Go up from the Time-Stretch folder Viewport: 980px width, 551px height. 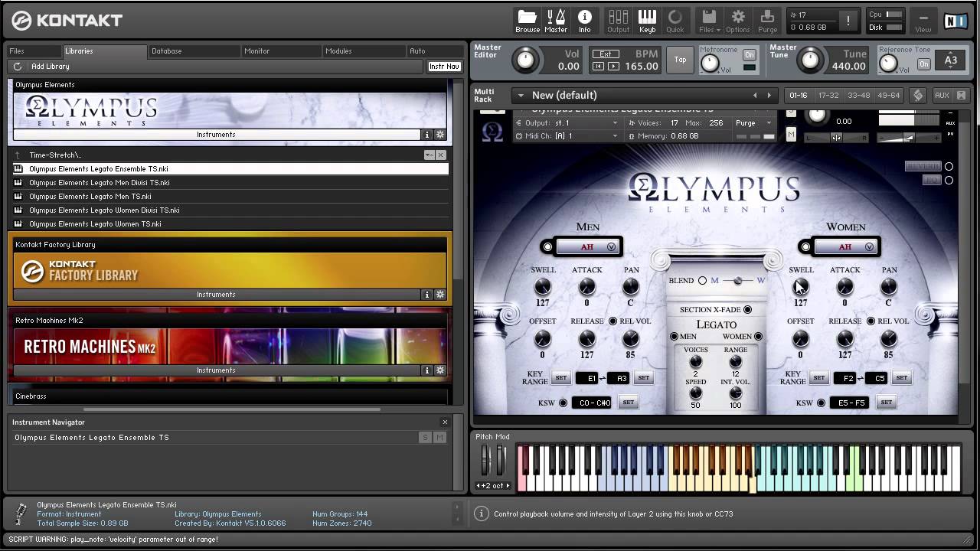coord(18,155)
